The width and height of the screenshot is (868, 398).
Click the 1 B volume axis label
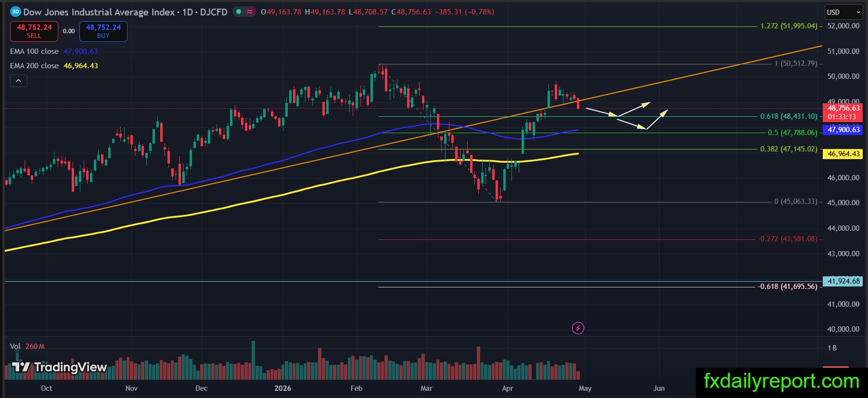[832, 348]
